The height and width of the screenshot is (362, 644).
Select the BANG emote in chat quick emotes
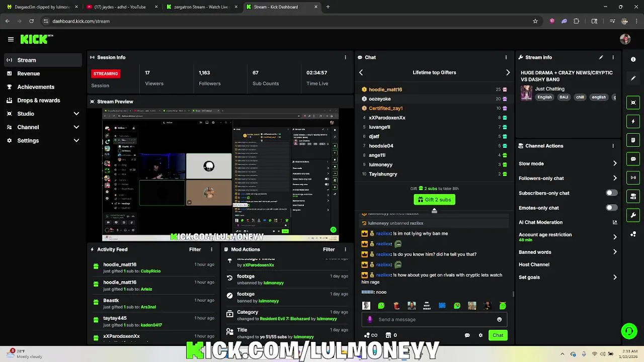tap(442, 306)
